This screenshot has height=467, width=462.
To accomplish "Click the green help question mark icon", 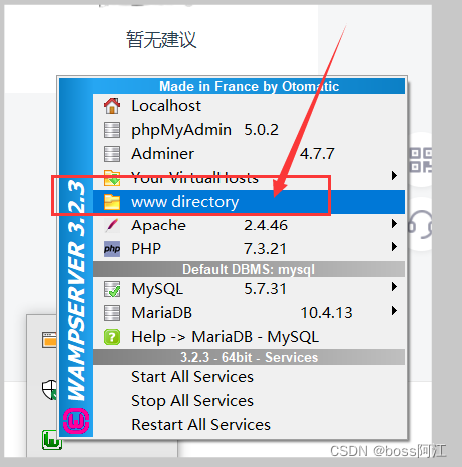I will (112, 337).
